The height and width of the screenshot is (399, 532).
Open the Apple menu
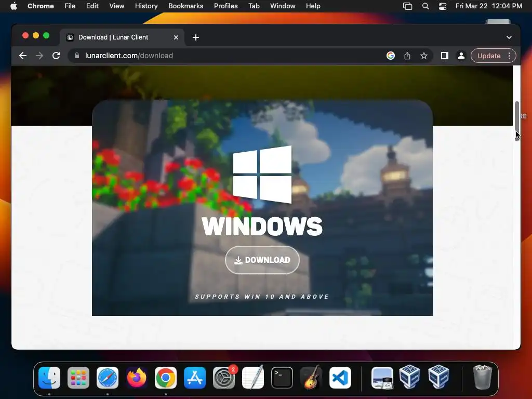pyautogui.click(x=14, y=6)
